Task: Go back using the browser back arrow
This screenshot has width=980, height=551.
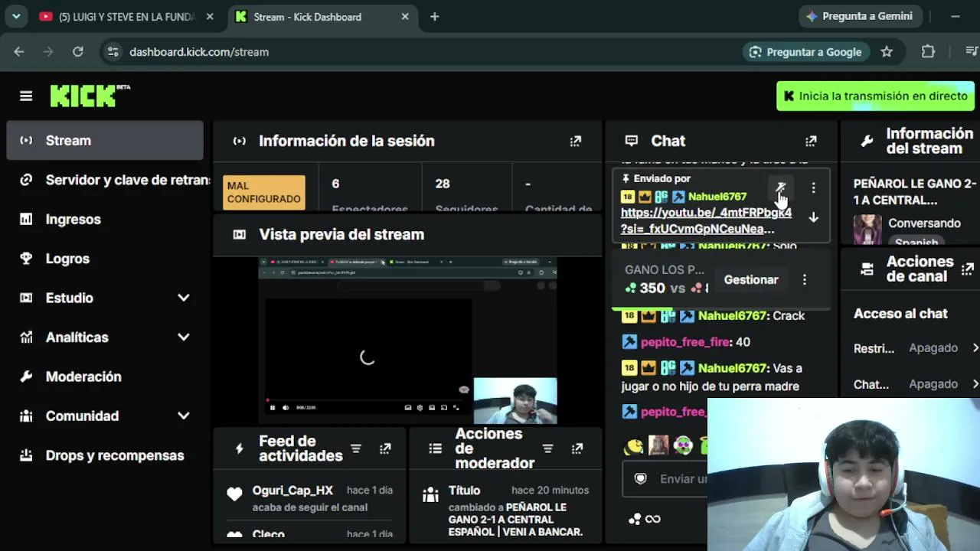Action: tap(19, 52)
